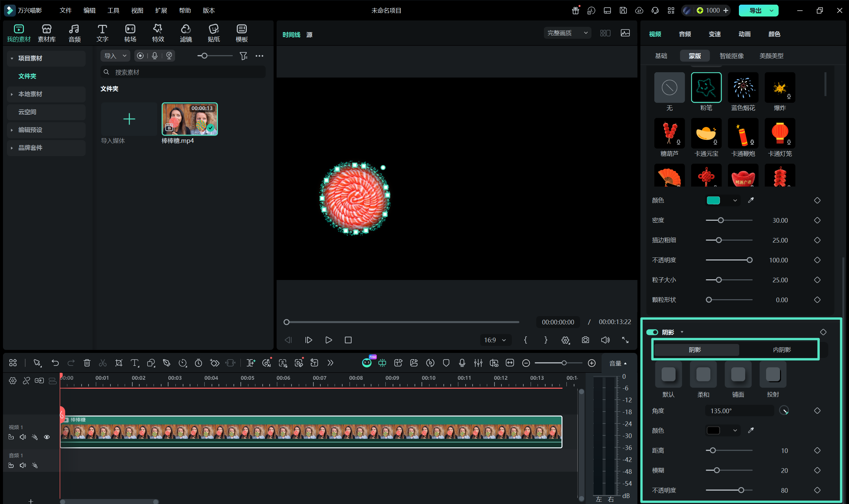Select the crop tool in timeline toolbar

(x=119, y=363)
